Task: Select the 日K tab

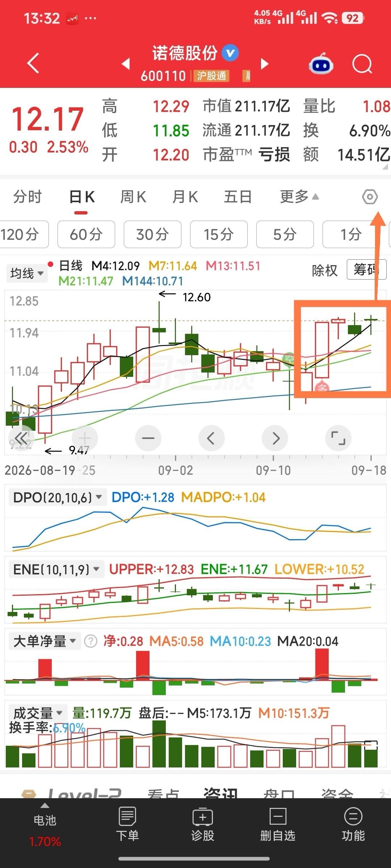Action: (82, 197)
